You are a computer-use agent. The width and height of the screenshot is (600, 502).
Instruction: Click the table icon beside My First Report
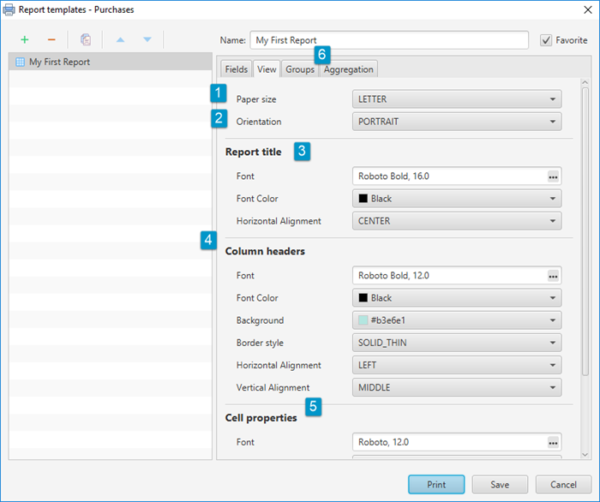pos(20,62)
